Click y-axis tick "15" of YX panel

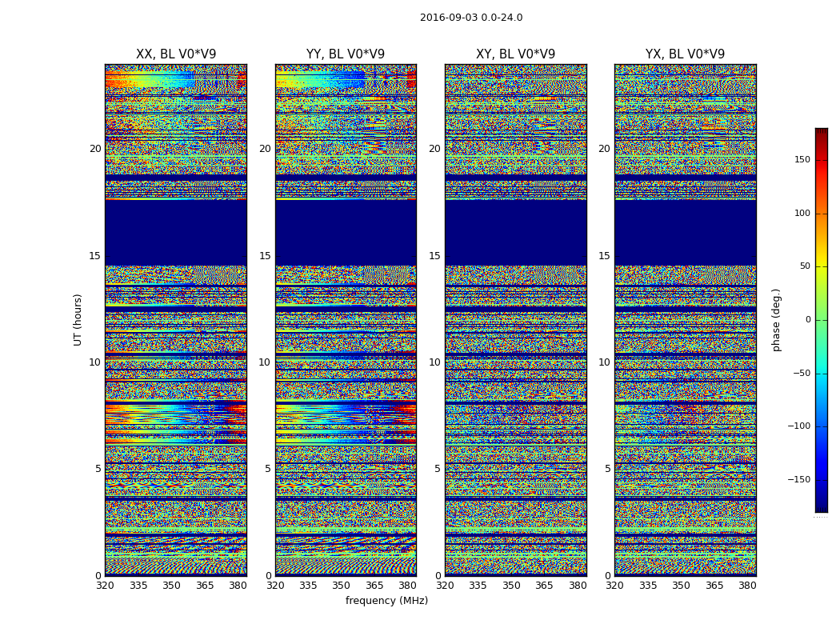604,256
